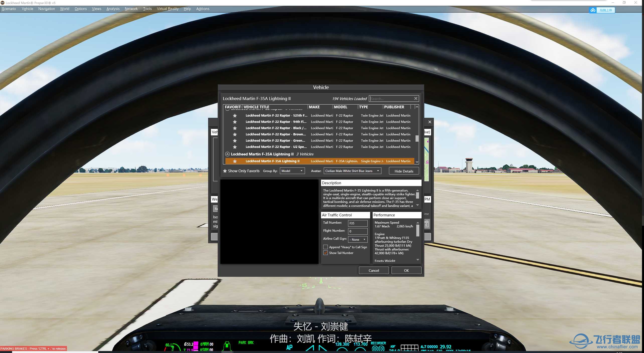
Task: Sort by FAVORITE column header
Action: coord(233,107)
